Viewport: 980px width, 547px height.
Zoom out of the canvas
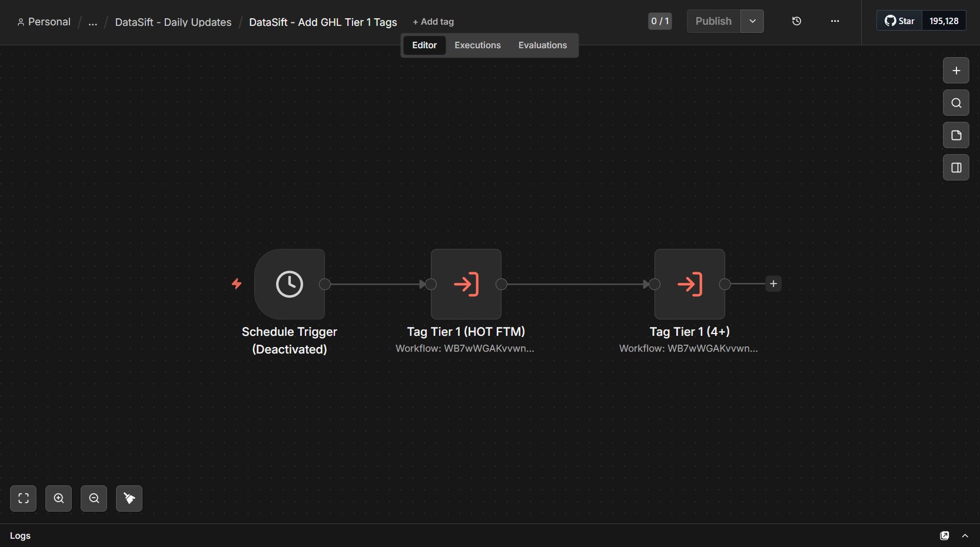(94, 498)
